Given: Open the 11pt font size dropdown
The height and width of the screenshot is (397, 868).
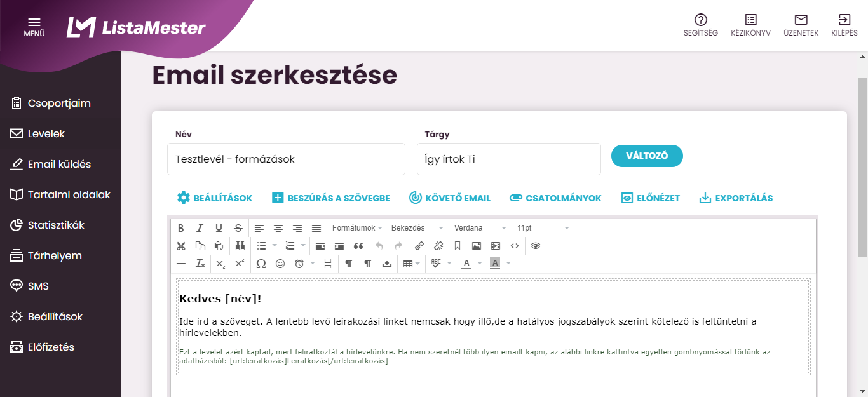Looking at the screenshot, I should [543, 228].
